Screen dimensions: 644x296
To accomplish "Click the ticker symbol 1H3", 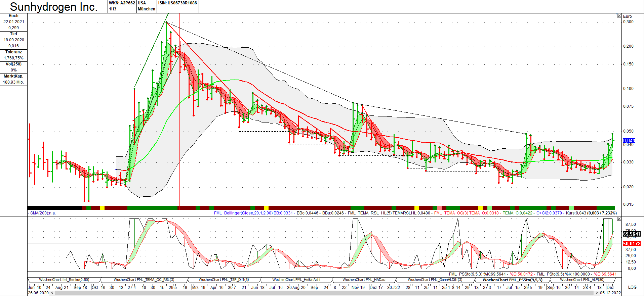I will pos(113,9).
